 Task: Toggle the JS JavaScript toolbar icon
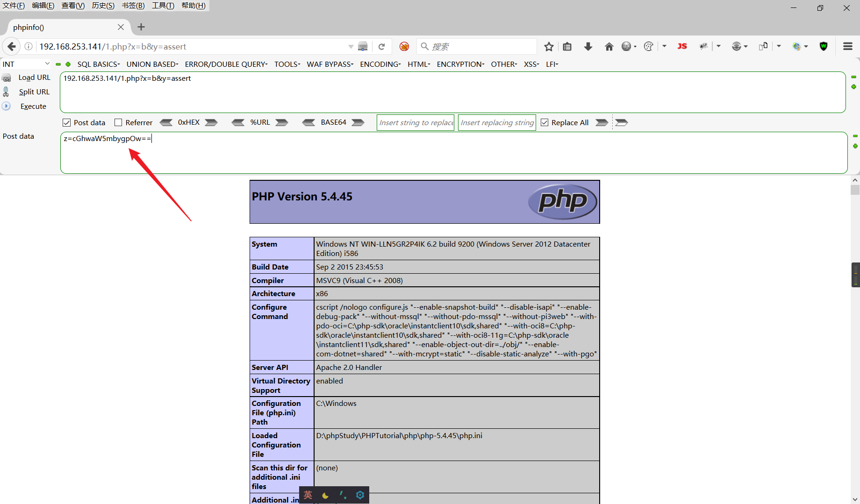tap(682, 46)
